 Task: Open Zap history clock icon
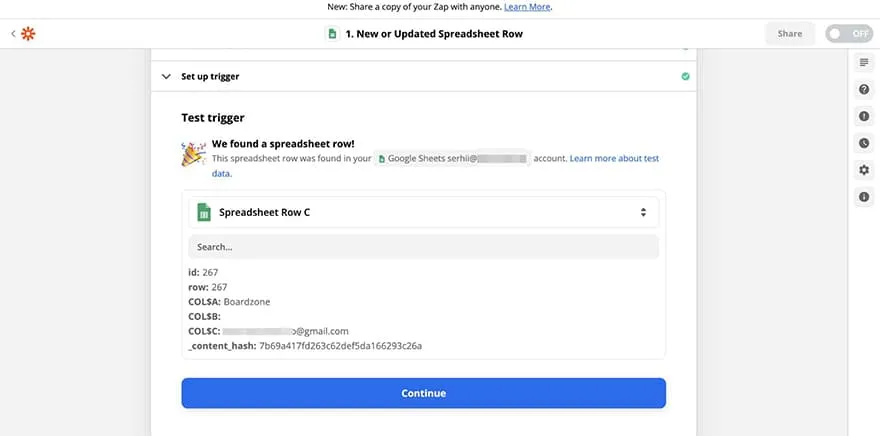coord(864,143)
